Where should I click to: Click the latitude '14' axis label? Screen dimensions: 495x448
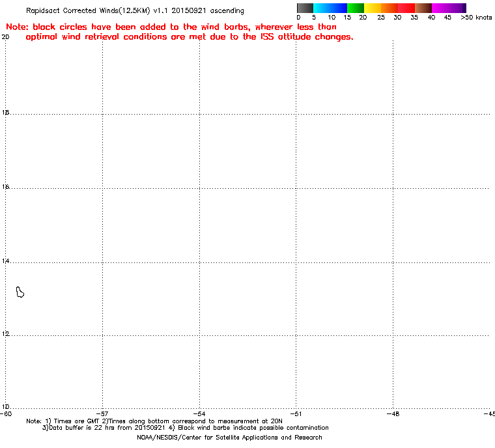(5, 260)
